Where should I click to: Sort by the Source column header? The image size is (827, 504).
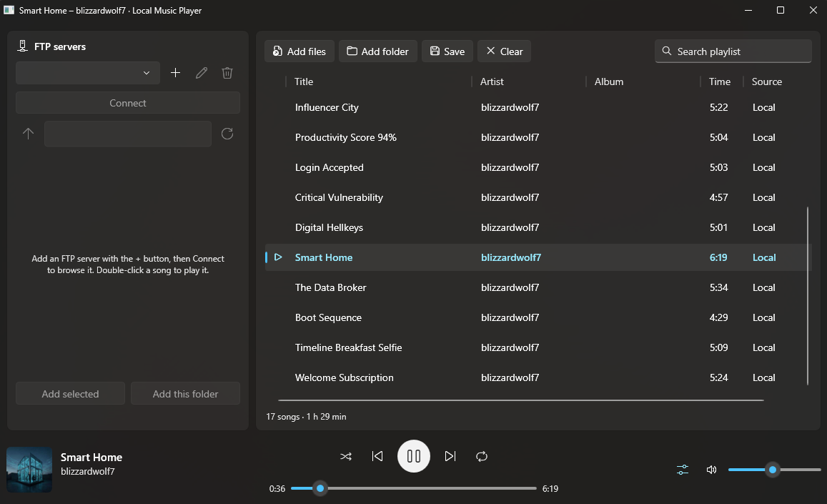(x=766, y=81)
